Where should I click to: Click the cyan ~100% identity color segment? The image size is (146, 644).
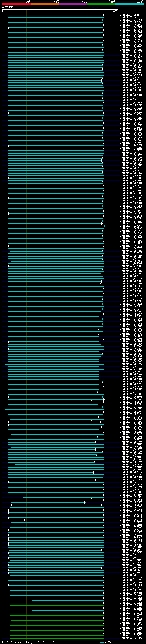(129, 4)
